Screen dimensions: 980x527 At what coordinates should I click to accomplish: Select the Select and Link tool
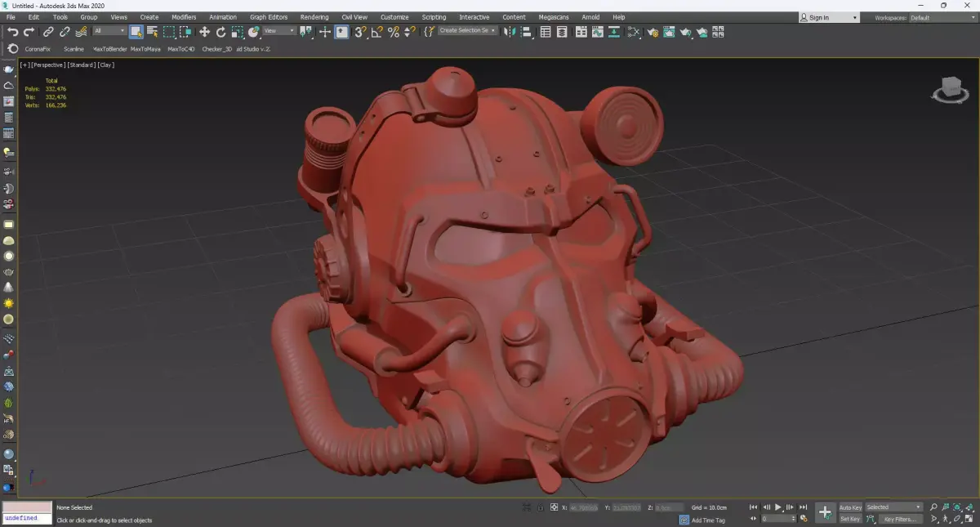point(48,32)
